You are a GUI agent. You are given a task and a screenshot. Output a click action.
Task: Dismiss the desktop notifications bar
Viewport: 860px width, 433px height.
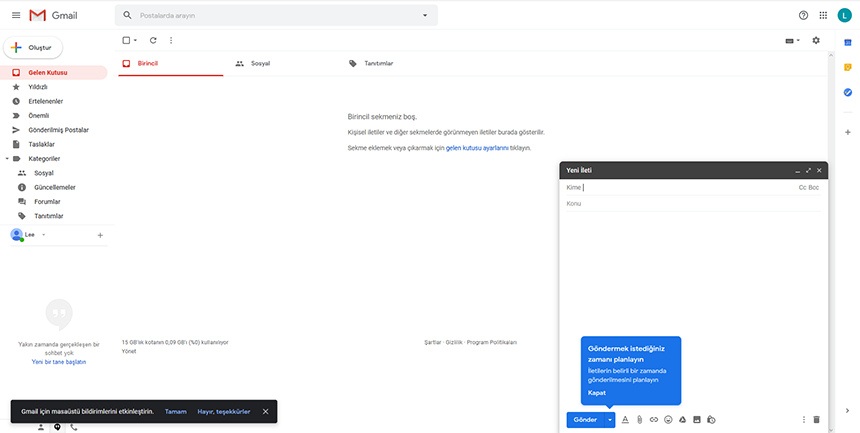pyautogui.click(x=265, y=412)
